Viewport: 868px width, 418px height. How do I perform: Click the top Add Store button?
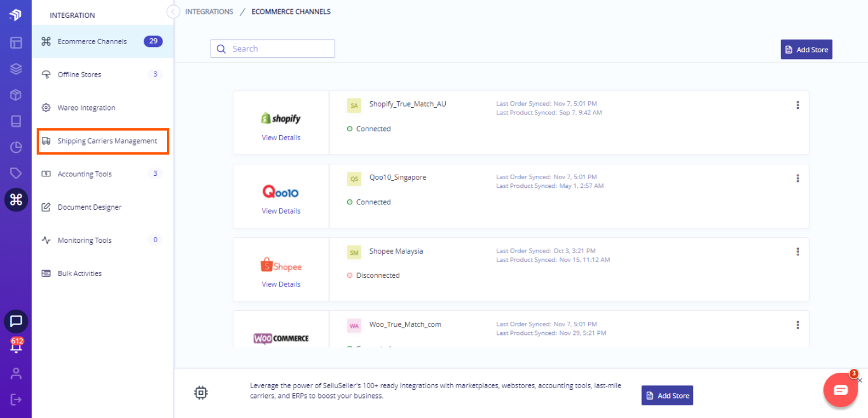tap(806, 49)
